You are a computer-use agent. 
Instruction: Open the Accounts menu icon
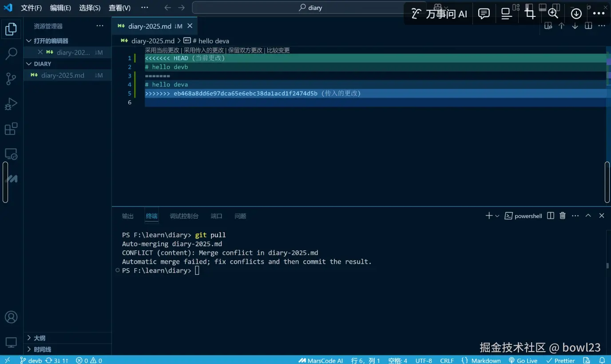tap(11, 317)
